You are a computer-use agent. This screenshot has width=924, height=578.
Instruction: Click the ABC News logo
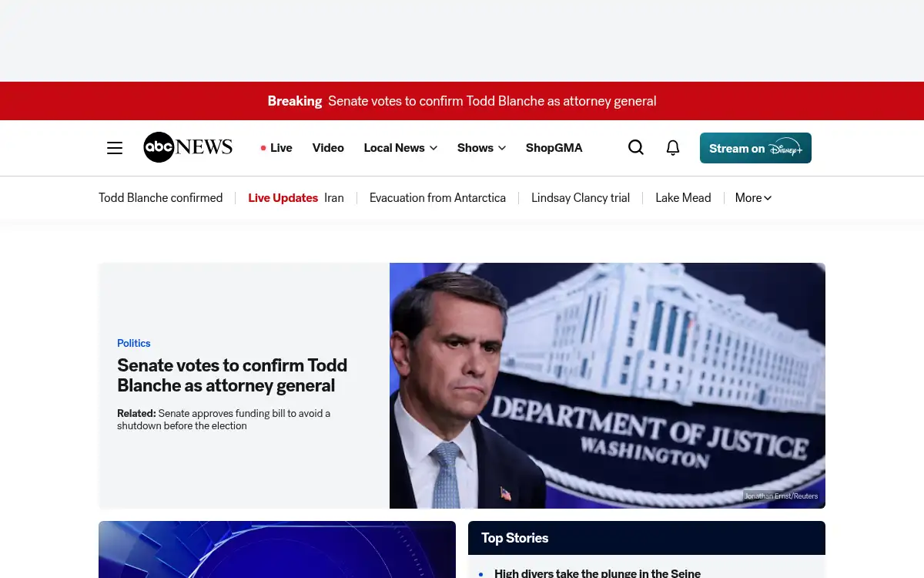188,147
